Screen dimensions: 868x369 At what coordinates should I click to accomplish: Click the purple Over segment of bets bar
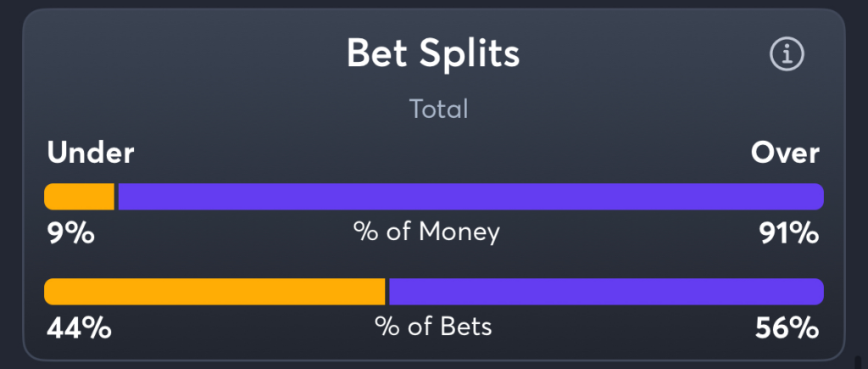(605, 292)
